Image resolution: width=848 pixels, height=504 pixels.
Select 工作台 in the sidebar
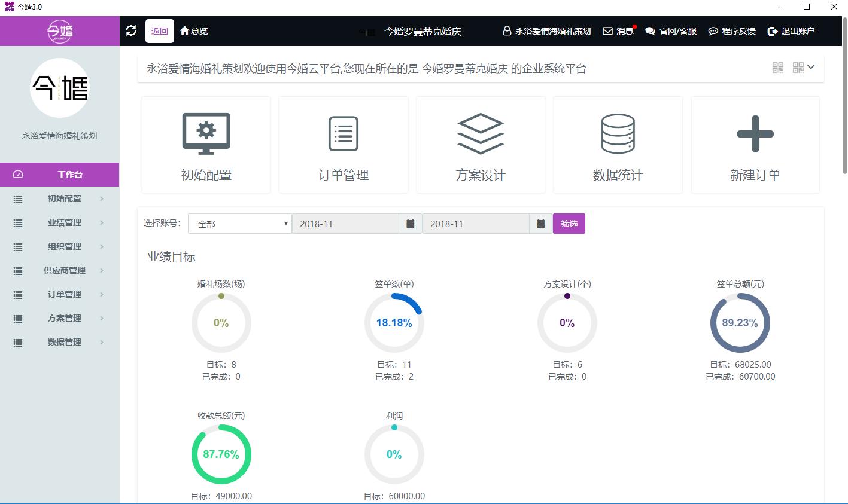(x=59, y=174)
